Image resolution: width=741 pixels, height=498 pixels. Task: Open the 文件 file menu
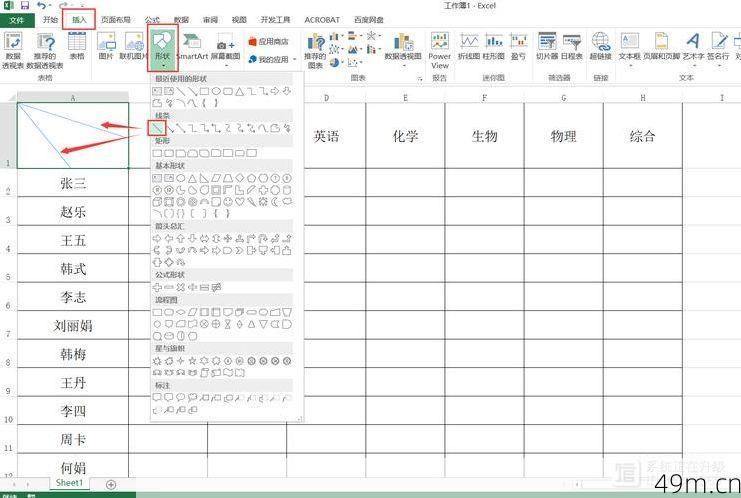[x=16, y=19]
